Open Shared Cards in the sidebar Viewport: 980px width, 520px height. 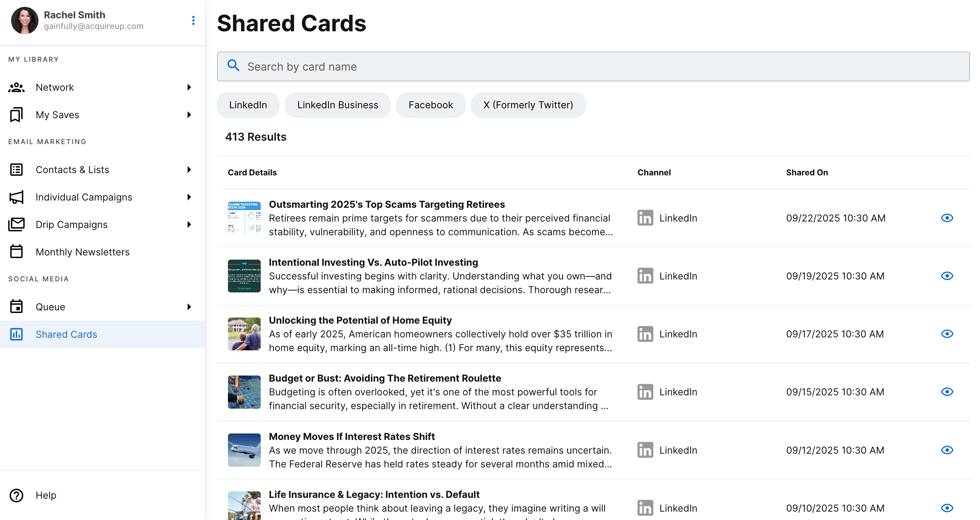(66, 334)
